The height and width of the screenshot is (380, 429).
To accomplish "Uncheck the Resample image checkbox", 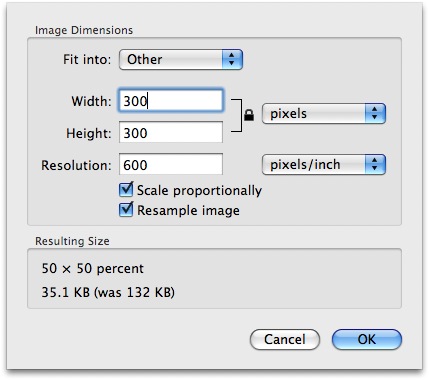I will point(126,210).
